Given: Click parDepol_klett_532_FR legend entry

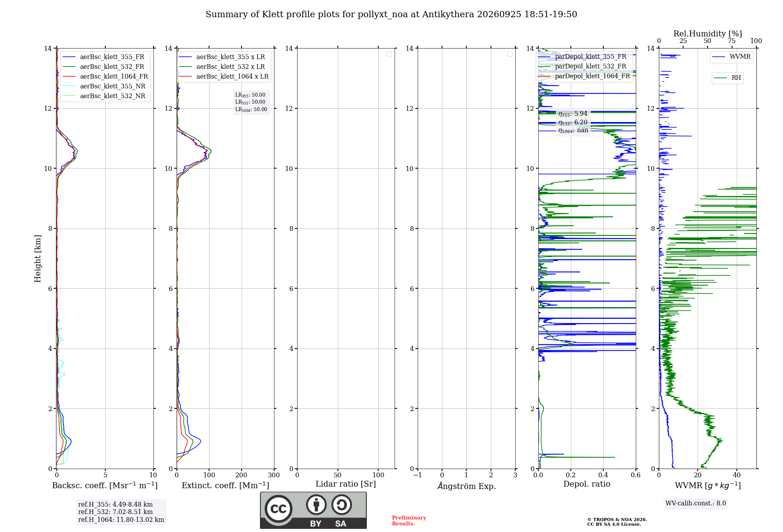Looking at the screenshot, I should click(583, 66).
